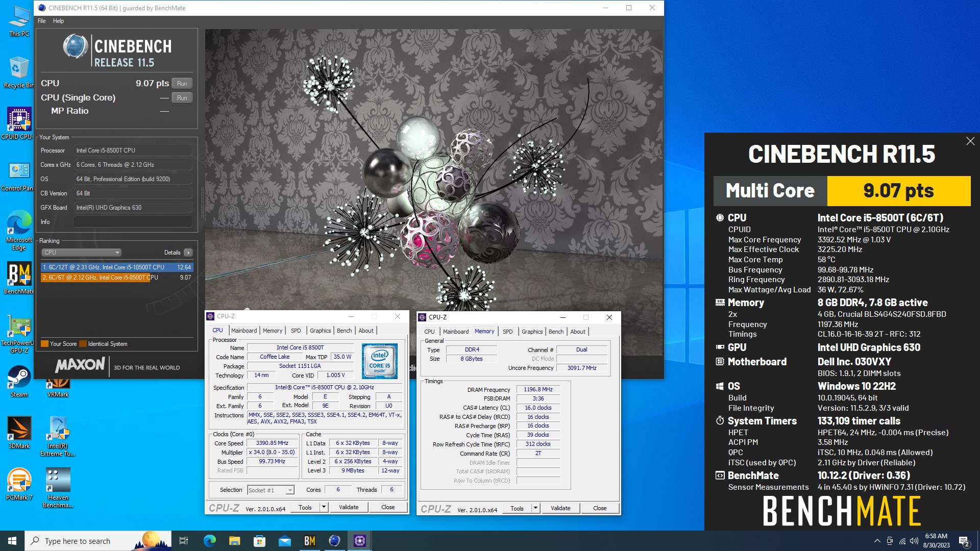
Task: Run the CPU Single Core benchmark
Action: click(x=182, y=97)
